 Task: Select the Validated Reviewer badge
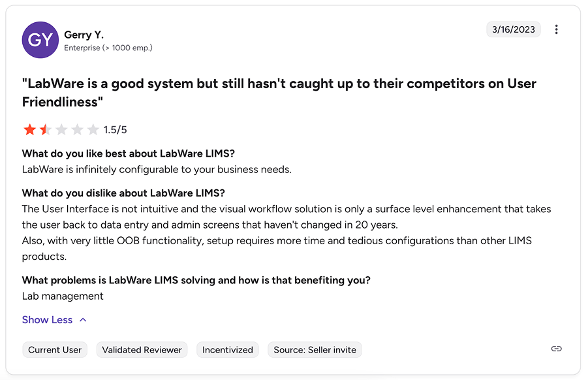142,349
